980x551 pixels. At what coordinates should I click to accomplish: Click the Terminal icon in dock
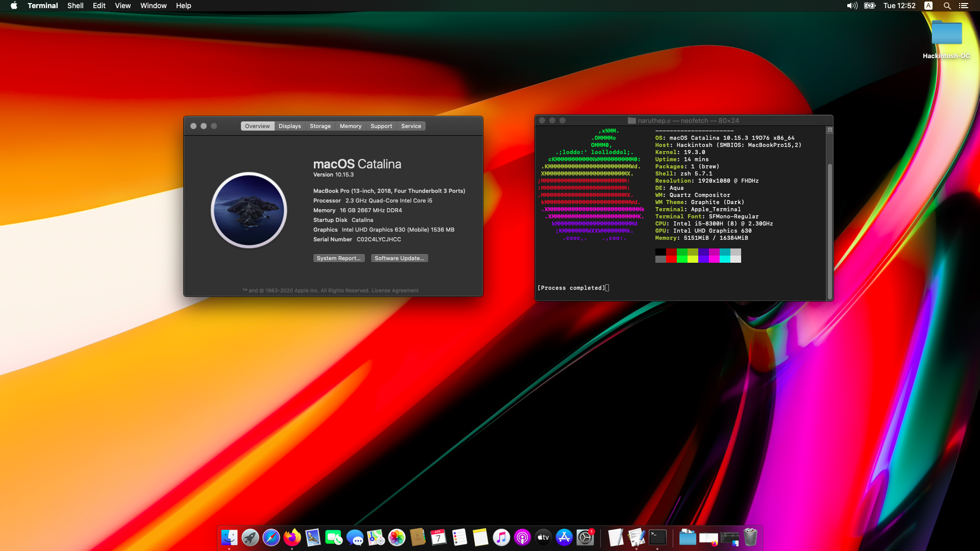point(657,537)
